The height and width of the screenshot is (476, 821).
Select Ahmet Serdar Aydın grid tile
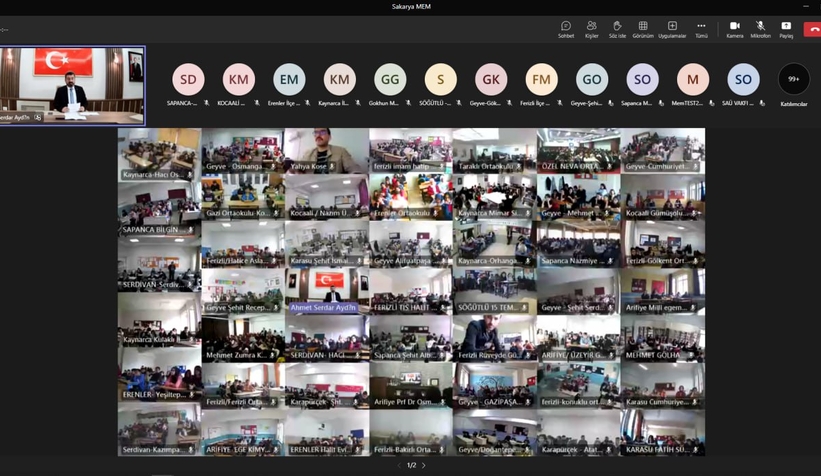coord(326,291)
